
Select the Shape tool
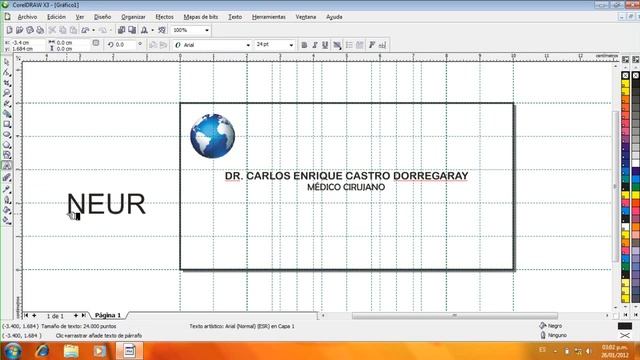pos(7,73)
